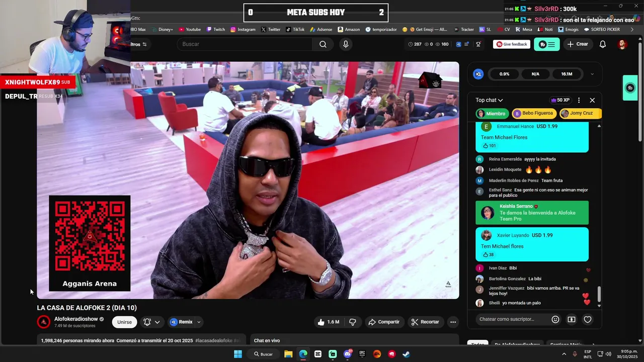This screenshot has width=644, height=362.
Task: Open the YouTube bookmark
Action: click(190, 30)
